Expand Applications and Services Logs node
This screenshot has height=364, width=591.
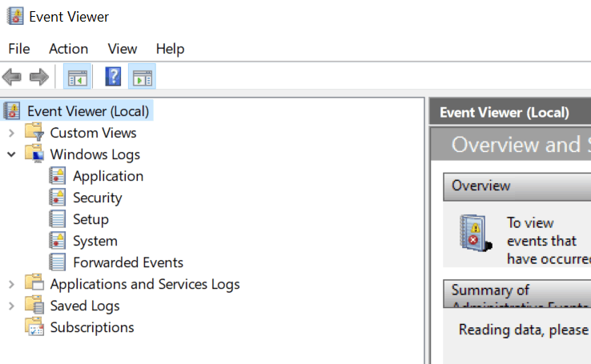pyautogui.click(x=12, y=285)
